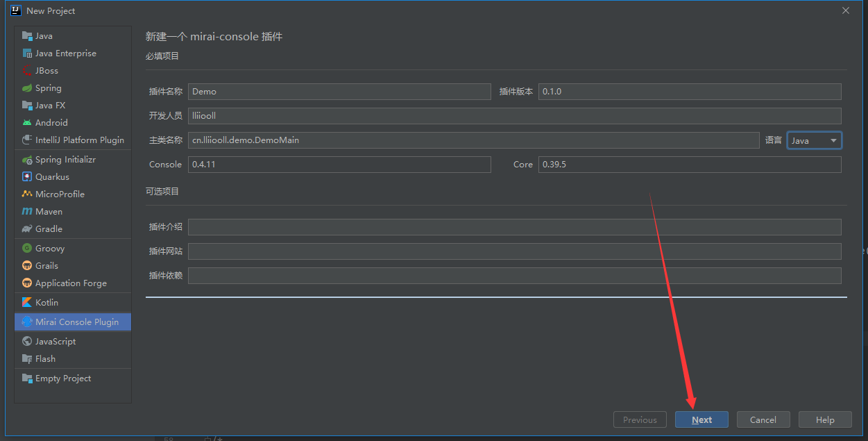Click the Java Enterprise icon
Viewport: 868px width, 441px height.
(x=27, y=53)
